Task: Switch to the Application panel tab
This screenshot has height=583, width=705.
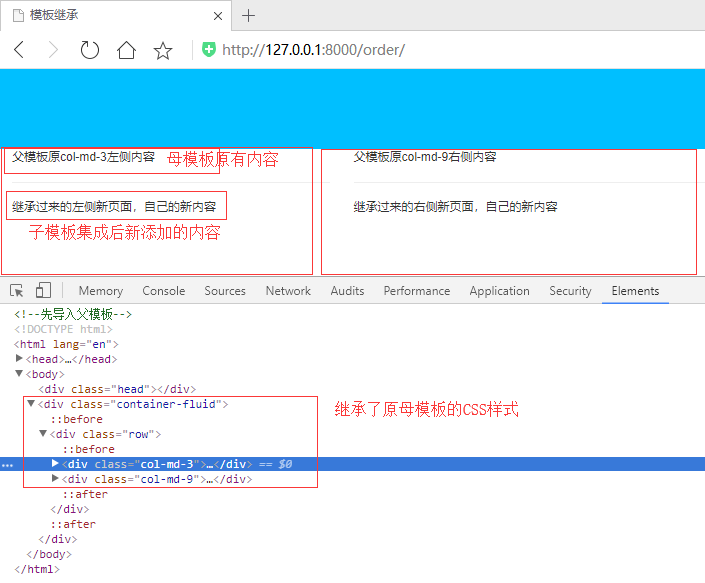Action: pyautogui.click(x=500, y=291)
